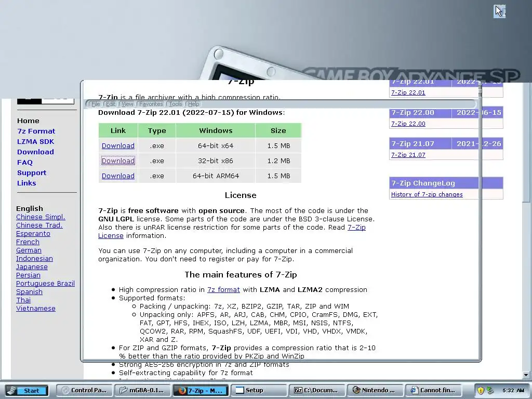This screenshot has width=532, height=399.
Task: Open the Cannot find taskbar window
Action: pos(433,390)
